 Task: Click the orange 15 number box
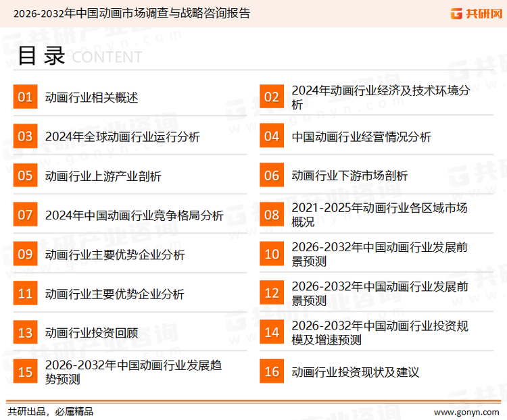(25, 371)
